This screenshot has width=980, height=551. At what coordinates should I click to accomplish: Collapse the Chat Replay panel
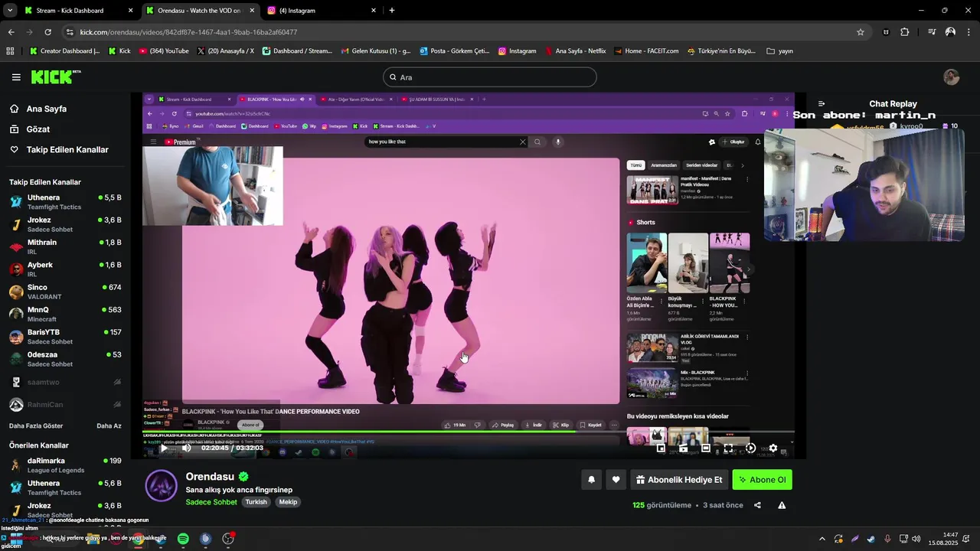click(822, 104)
